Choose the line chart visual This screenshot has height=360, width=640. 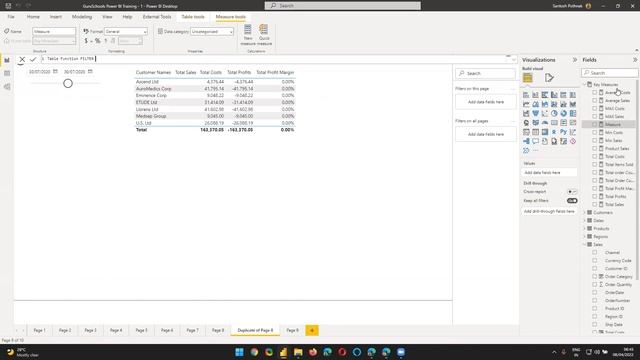pos(526,104)
